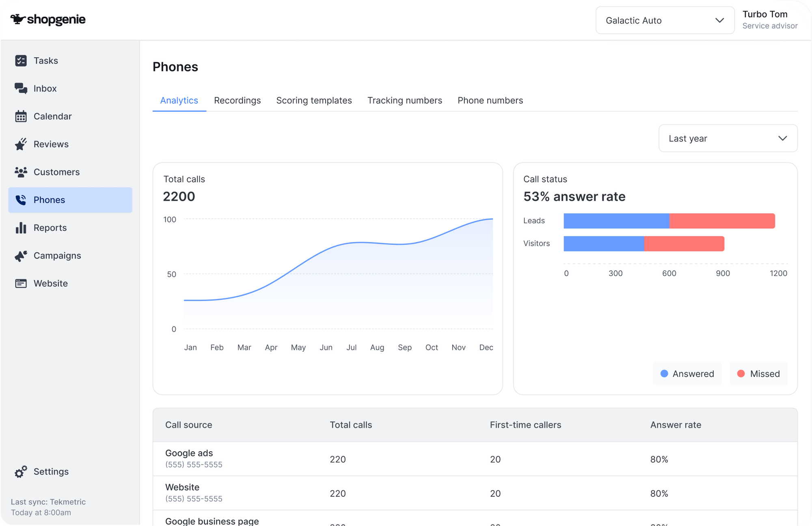This screenshot has width=812, height=526.
Task: Select the Tasks icon in the sidebar
Action: (x=21, y=60)
